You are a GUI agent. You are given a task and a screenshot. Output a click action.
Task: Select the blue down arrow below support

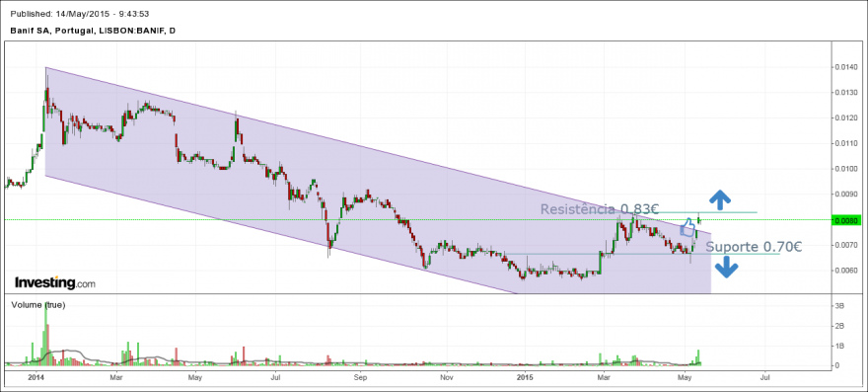tap(726, 269)
